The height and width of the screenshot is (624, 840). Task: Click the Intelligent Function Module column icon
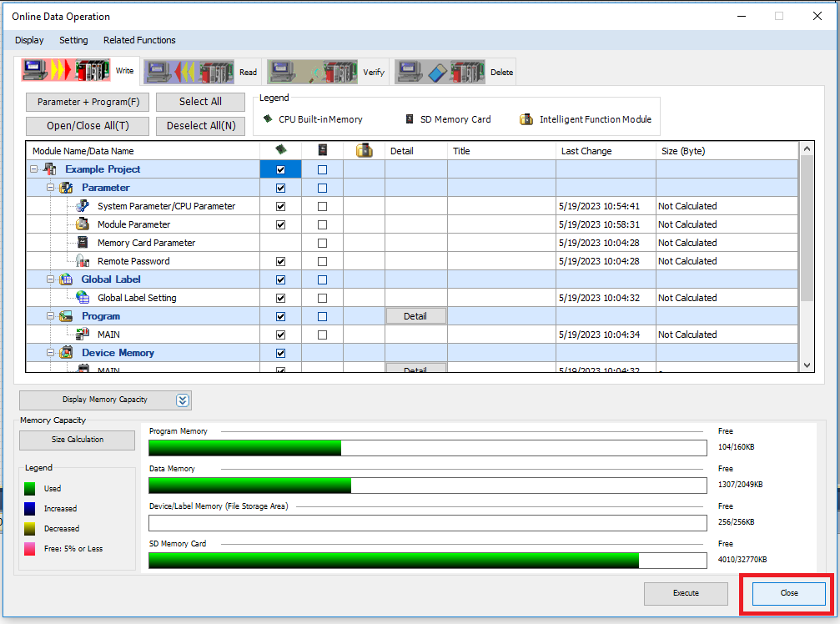364,150
